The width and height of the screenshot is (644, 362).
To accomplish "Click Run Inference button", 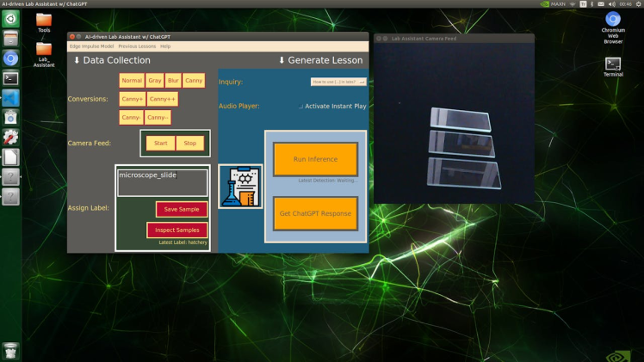I will tap(315, 159).
